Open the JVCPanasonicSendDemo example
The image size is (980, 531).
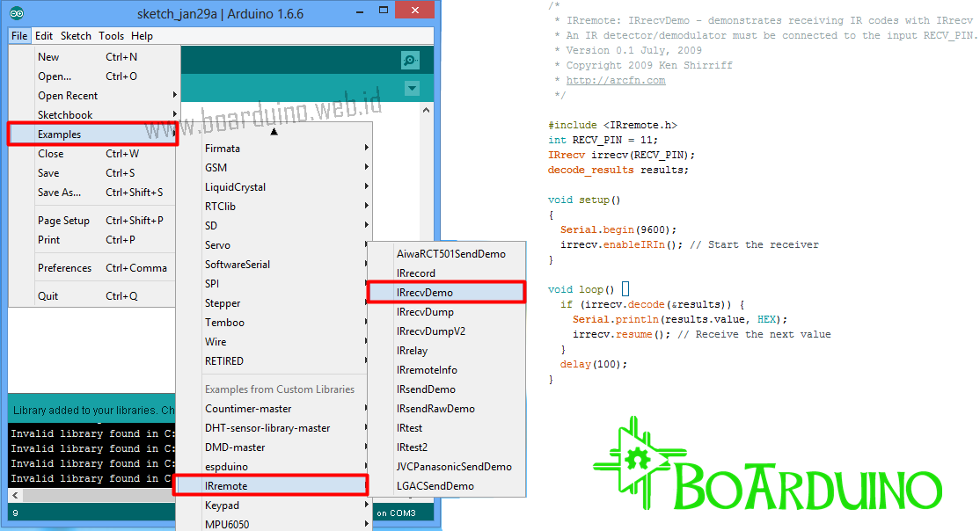(446, 467)
